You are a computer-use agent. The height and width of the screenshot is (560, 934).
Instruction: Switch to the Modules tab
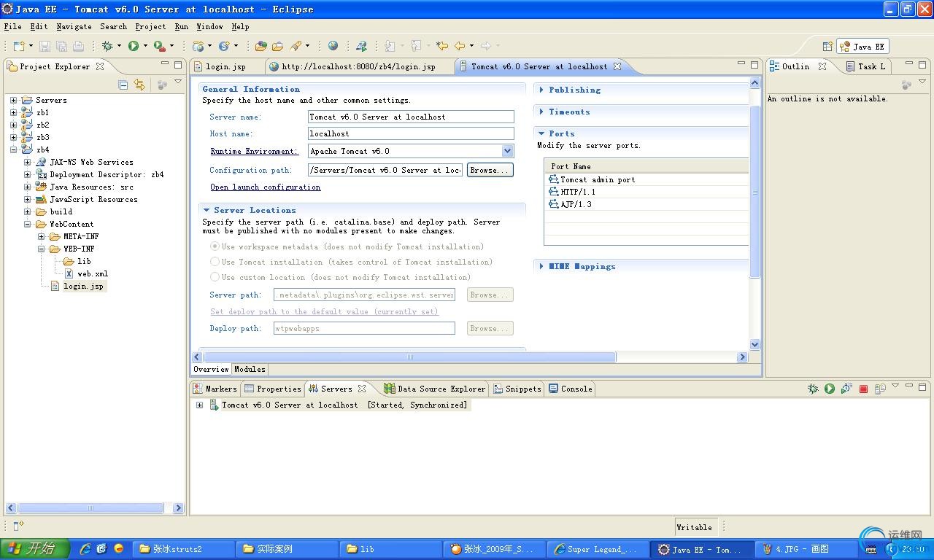click(250, 369)
